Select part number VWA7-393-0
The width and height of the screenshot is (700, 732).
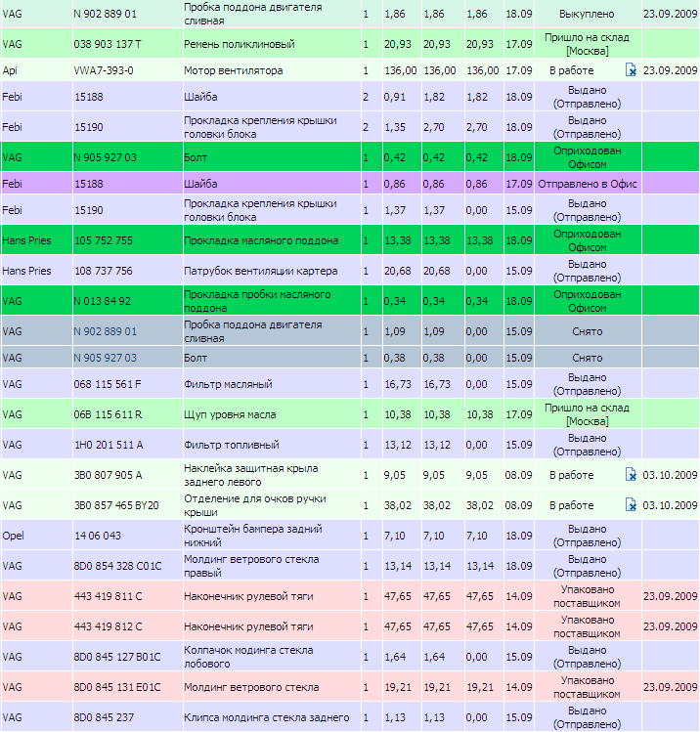(104, 70)
